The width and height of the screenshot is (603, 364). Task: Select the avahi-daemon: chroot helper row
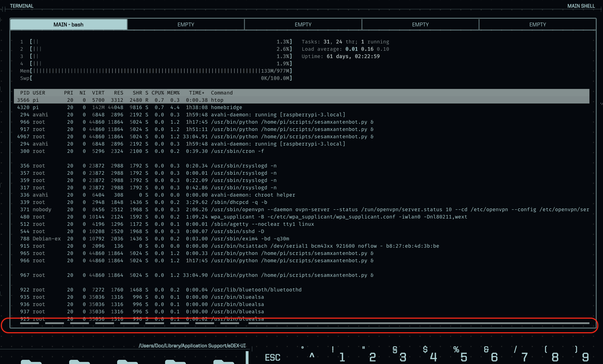tap(302, 195)
